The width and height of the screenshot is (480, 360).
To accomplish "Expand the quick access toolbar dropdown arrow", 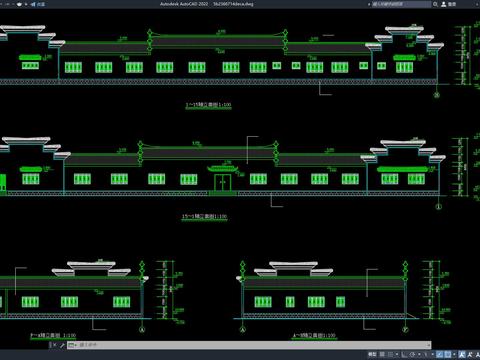I will pos(26,4).
